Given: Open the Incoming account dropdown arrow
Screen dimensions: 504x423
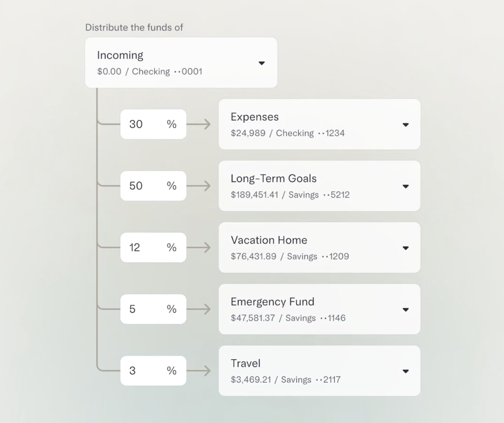Looking at the screenshot, I should (262, 63).
